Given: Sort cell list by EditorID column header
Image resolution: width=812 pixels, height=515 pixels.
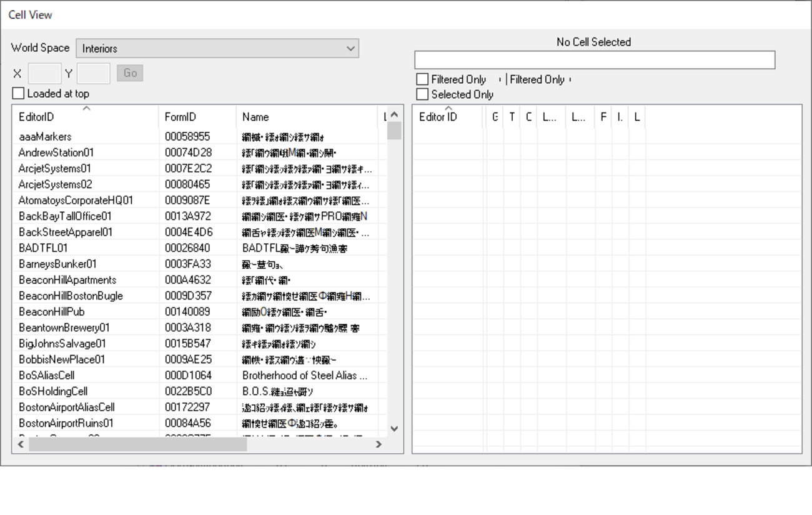Looking at the screenshot, I should [86, 117].
